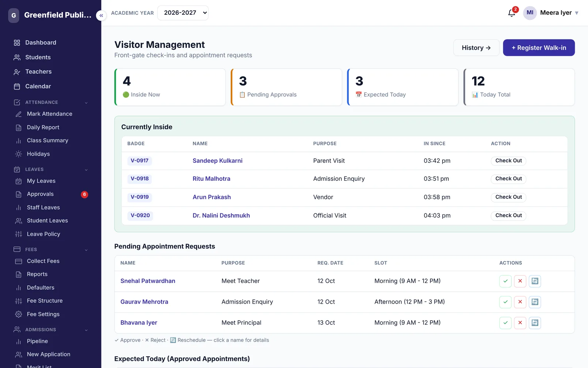Collapse the Fees sidebar section
This screenshot has height=368, width=588.
tap(86, 250)
